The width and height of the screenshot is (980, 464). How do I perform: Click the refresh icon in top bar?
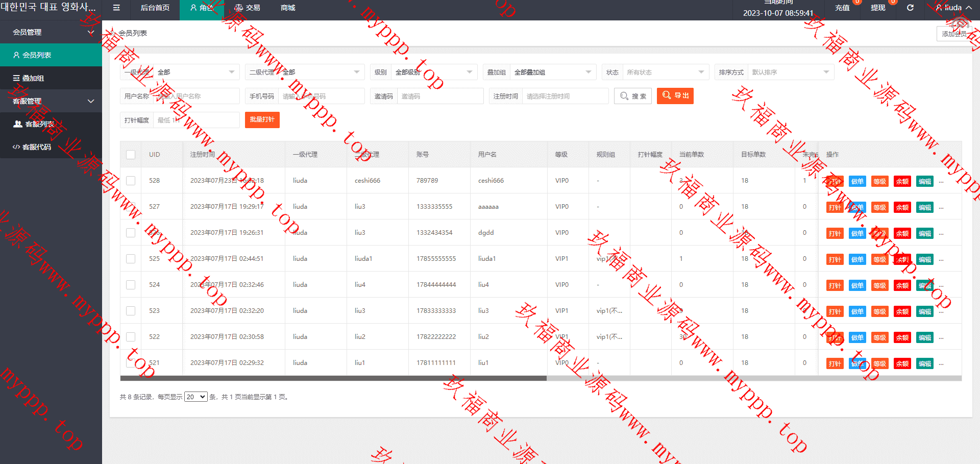[910, 8]
